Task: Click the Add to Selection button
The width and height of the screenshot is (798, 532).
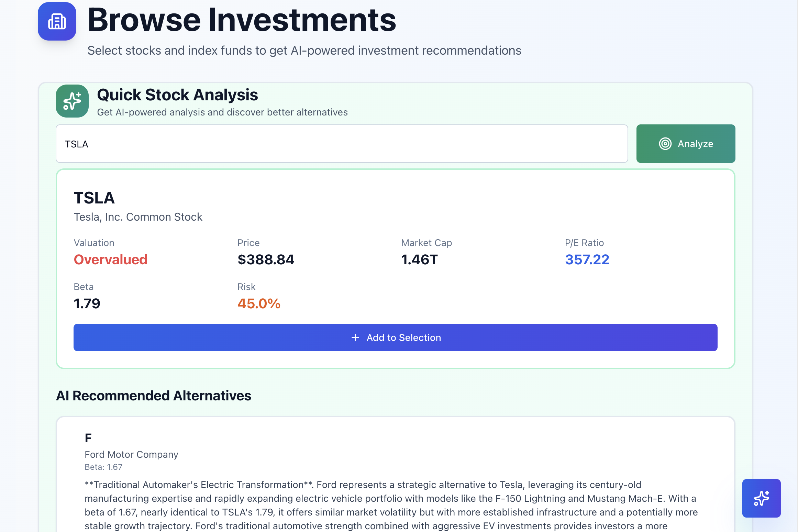Action: [x=395, y=337]
